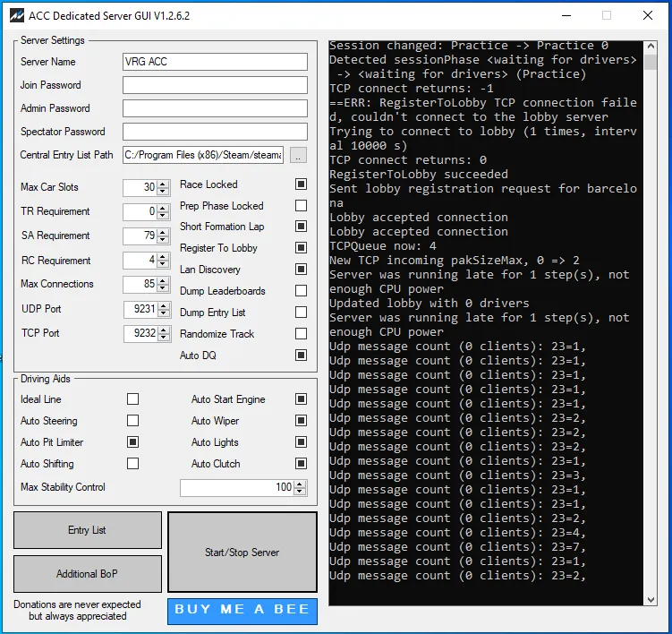Minimize the ACC Dedicated Server window
This screenshot has height=634, width=672.
(566, 15)
